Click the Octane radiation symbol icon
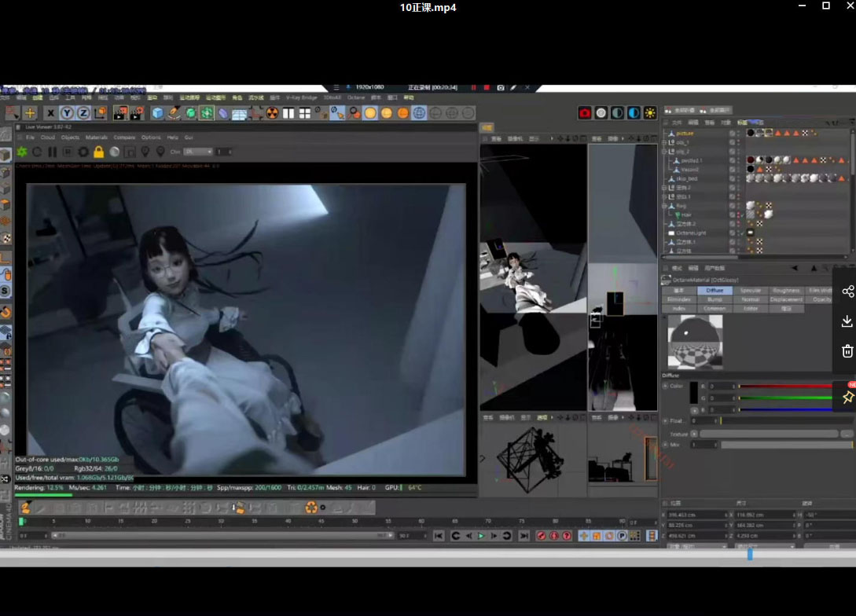This screenshot has width=856, height=616. 272,113
